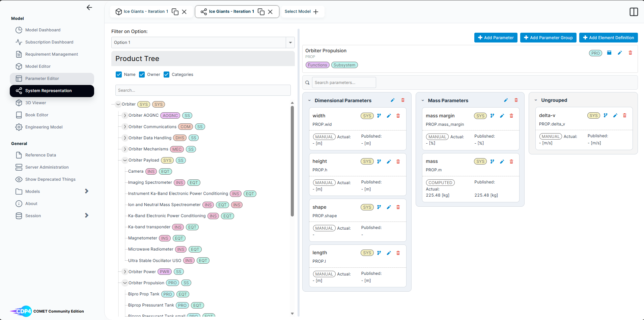Delete the Mass Parameters group

(x=516, y=100)
